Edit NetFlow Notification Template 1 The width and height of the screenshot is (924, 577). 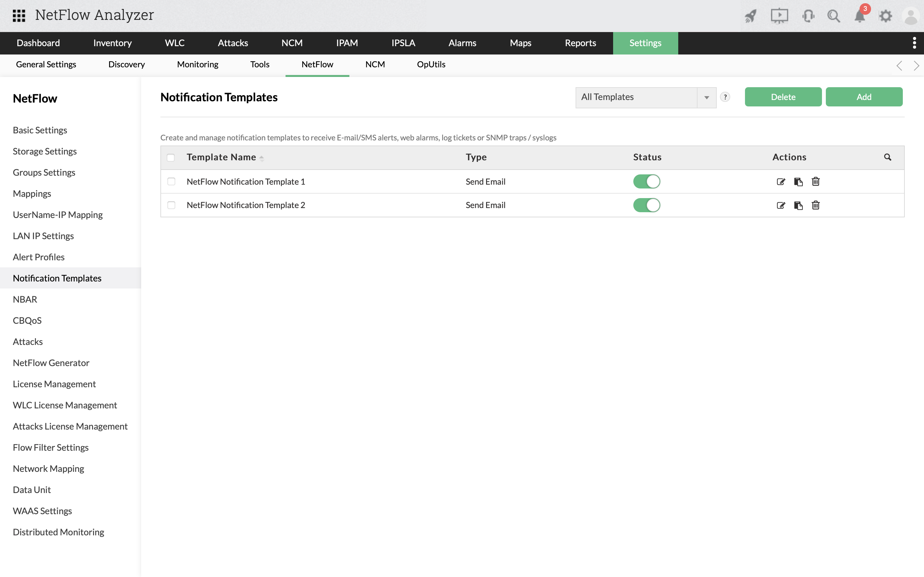coord(781,182)
